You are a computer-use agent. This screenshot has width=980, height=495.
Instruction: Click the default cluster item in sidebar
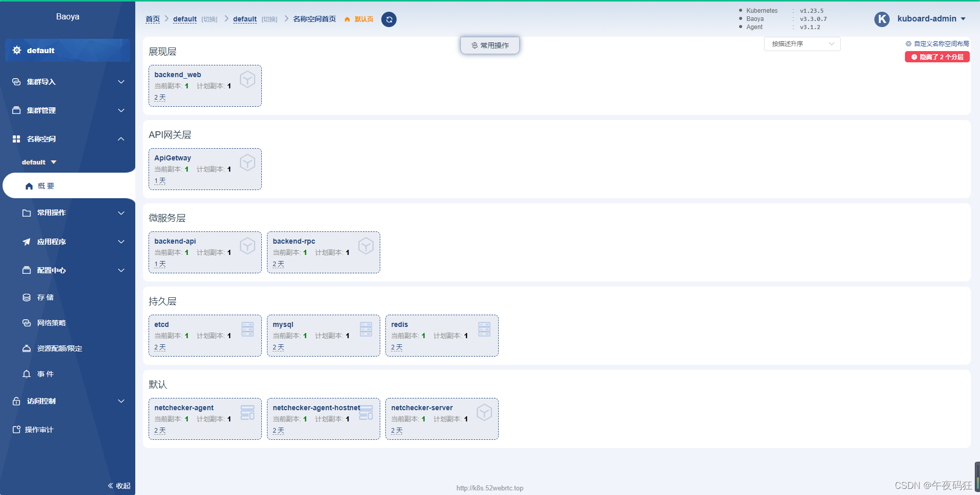coord(67,50)
